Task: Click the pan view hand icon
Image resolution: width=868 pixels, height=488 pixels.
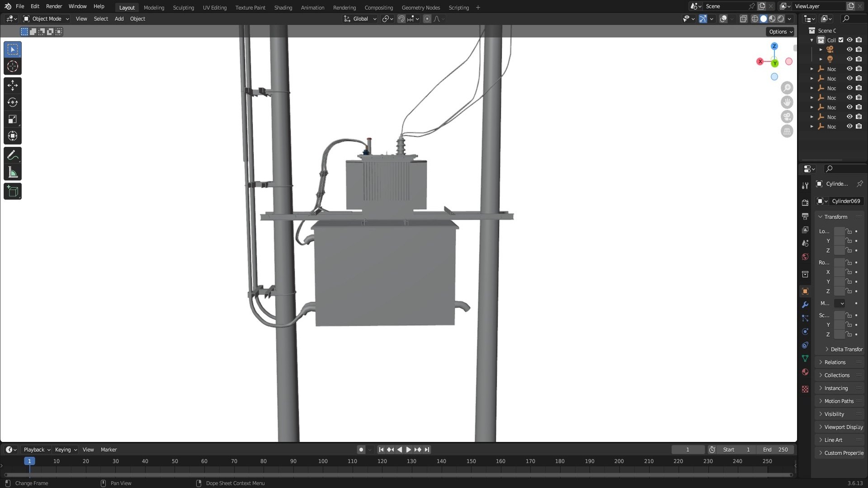Action: pyautogui.click(x=787, y=102)
